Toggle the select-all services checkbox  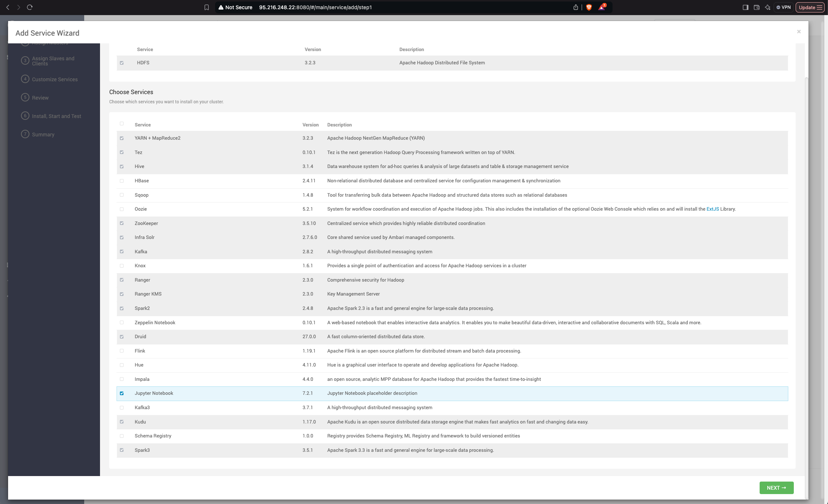[x=122, y=124]
